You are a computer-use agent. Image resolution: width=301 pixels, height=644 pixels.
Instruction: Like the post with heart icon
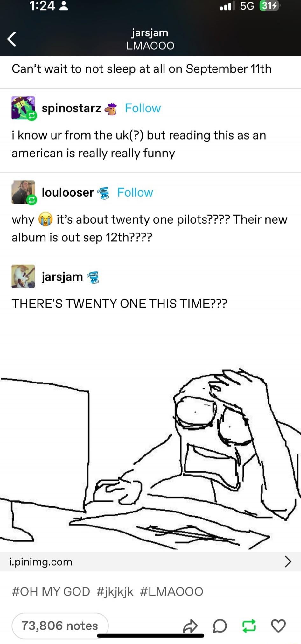[278, 626]
